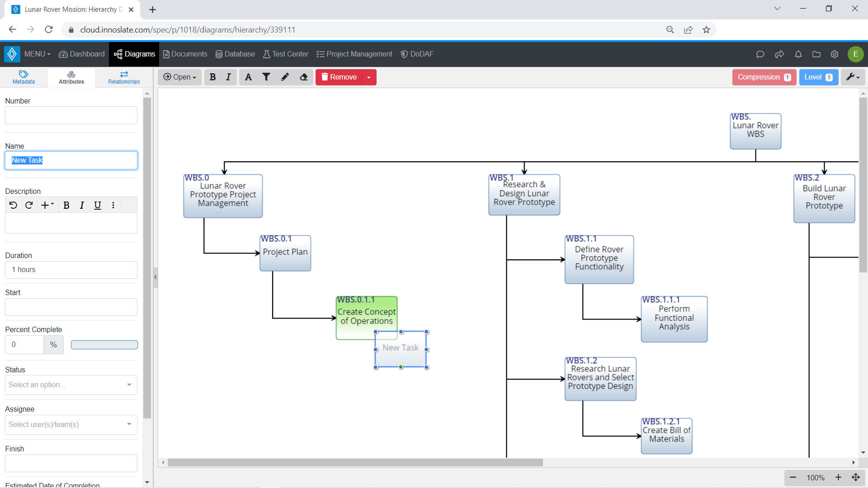Switch to Metadata tab
Screen dimensions: 868x488
[x=24, y=77]
